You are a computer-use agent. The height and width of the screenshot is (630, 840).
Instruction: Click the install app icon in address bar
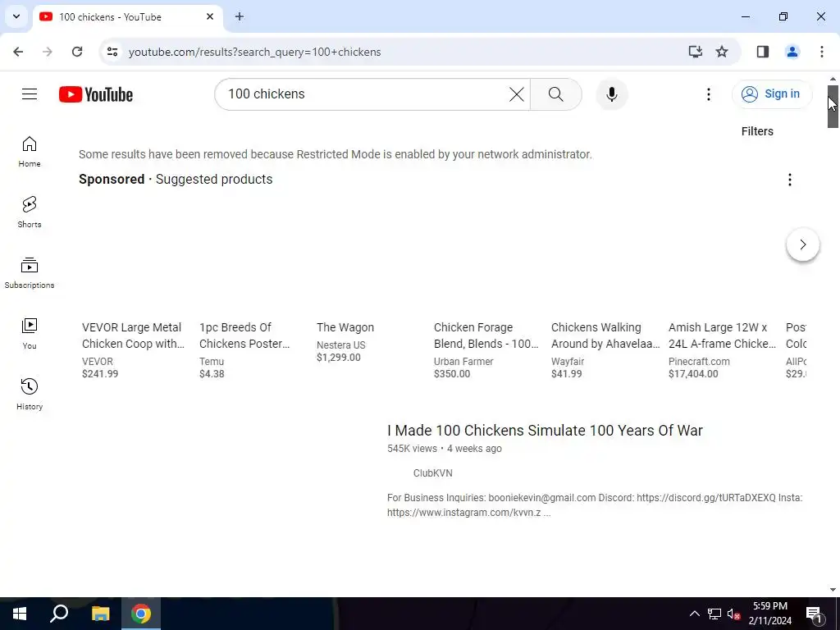(695, 52)
